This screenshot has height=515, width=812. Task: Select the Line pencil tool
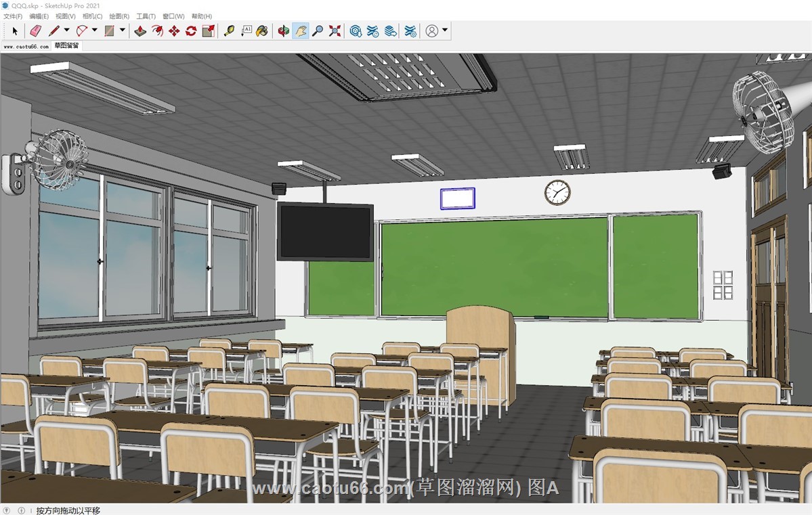pyautogui.click(x=54, y=31)
